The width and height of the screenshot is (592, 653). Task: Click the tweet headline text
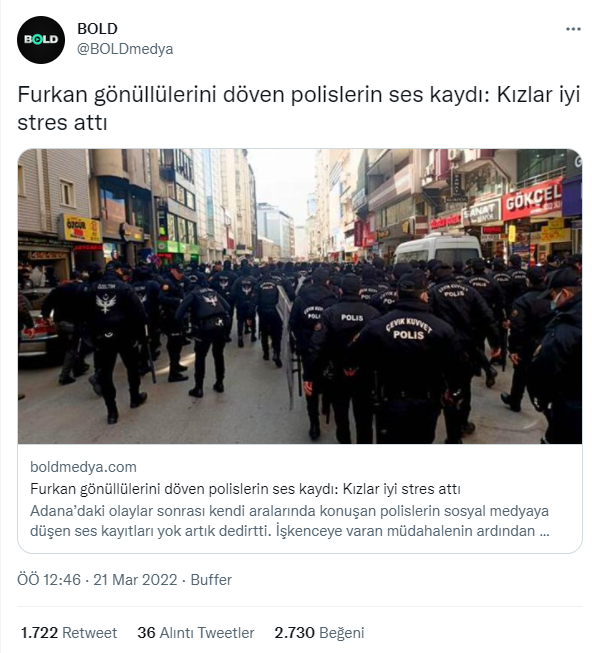point(298,108)
